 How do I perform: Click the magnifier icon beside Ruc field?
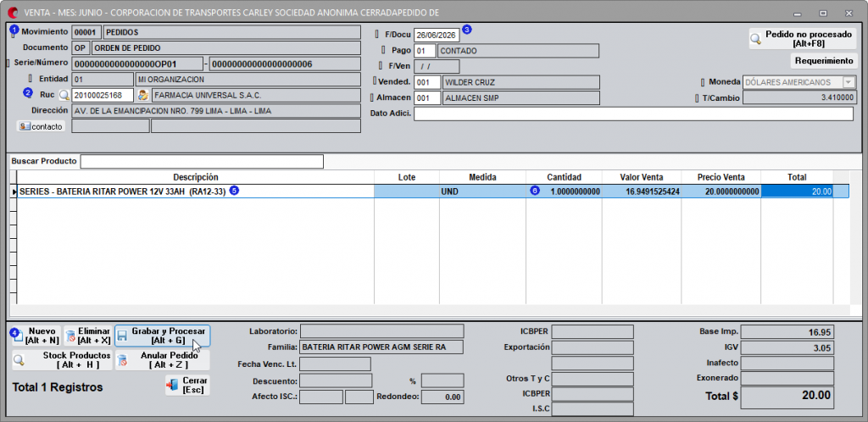tap(64, 95)
